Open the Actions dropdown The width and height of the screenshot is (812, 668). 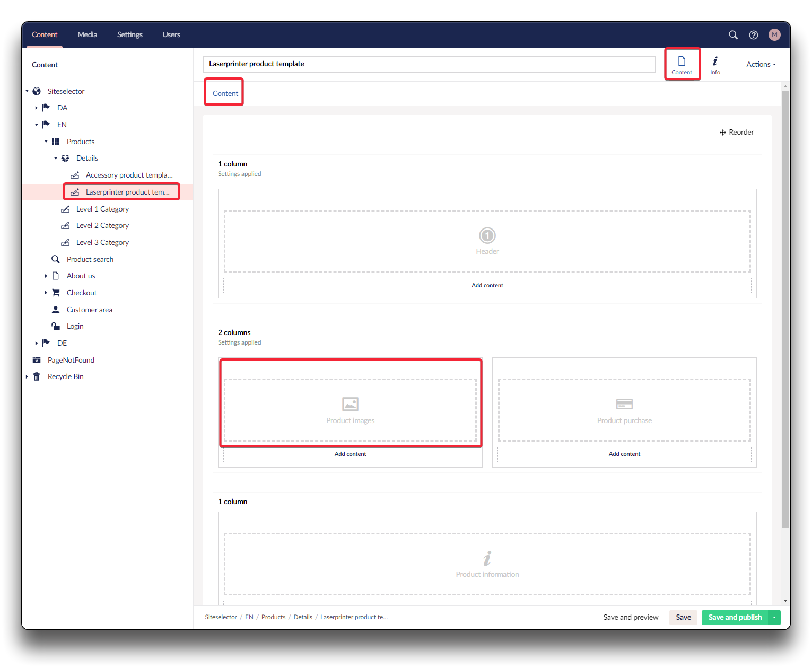761,64
